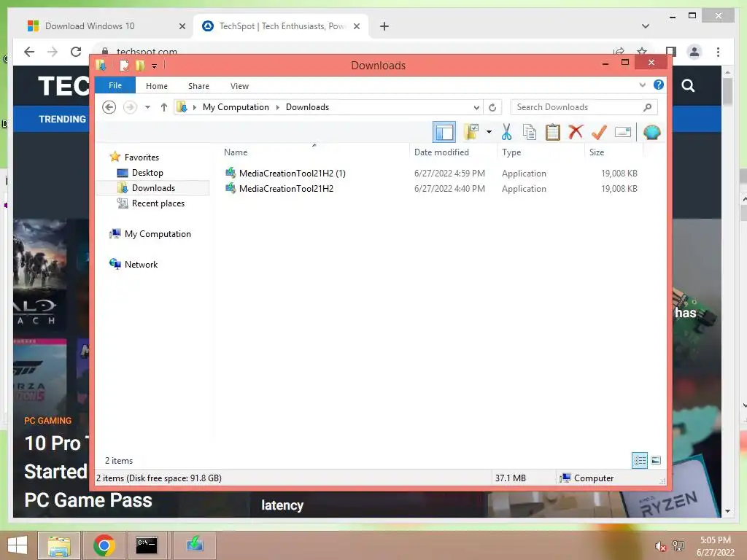Select Favorites in navigation pane
The height and width of the screenshot is (560, 747).
(x=142, y=157)
